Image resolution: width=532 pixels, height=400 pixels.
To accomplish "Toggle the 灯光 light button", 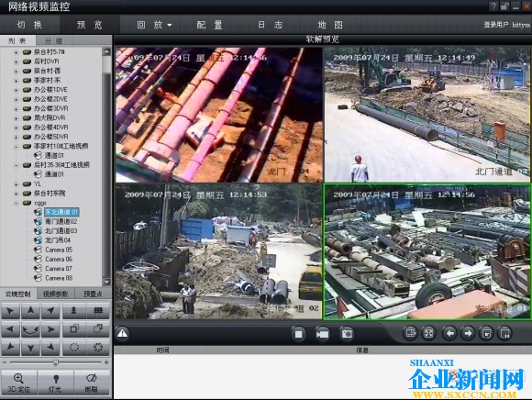I will click(55, 383).
